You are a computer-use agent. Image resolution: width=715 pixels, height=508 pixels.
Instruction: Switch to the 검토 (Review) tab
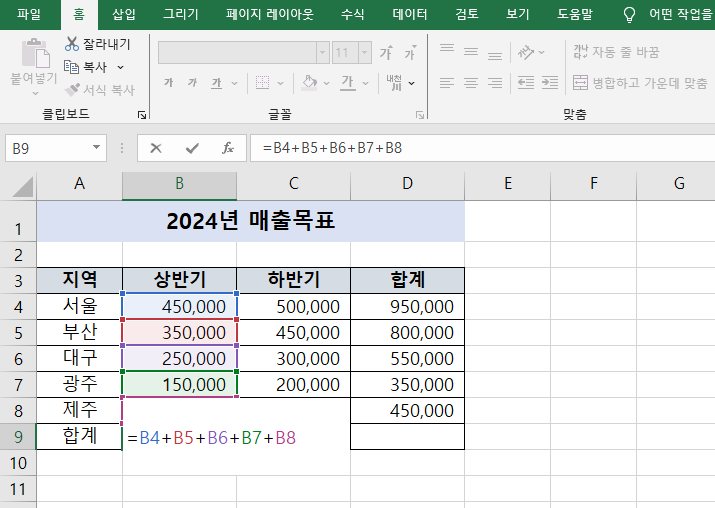(x=467, y=14)
